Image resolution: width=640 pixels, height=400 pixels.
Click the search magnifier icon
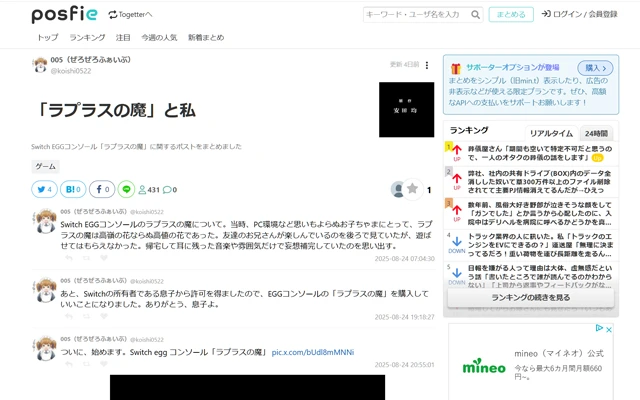click(x=474, y=14)
